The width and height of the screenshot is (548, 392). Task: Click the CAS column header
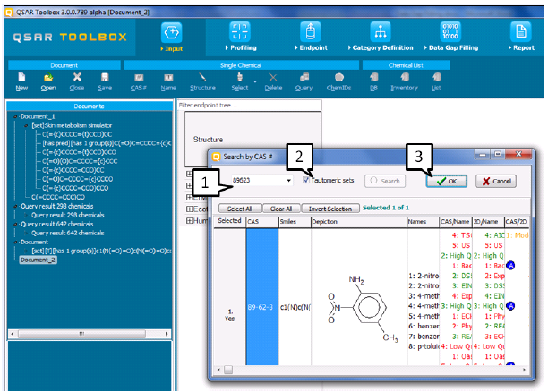(262, 221)
